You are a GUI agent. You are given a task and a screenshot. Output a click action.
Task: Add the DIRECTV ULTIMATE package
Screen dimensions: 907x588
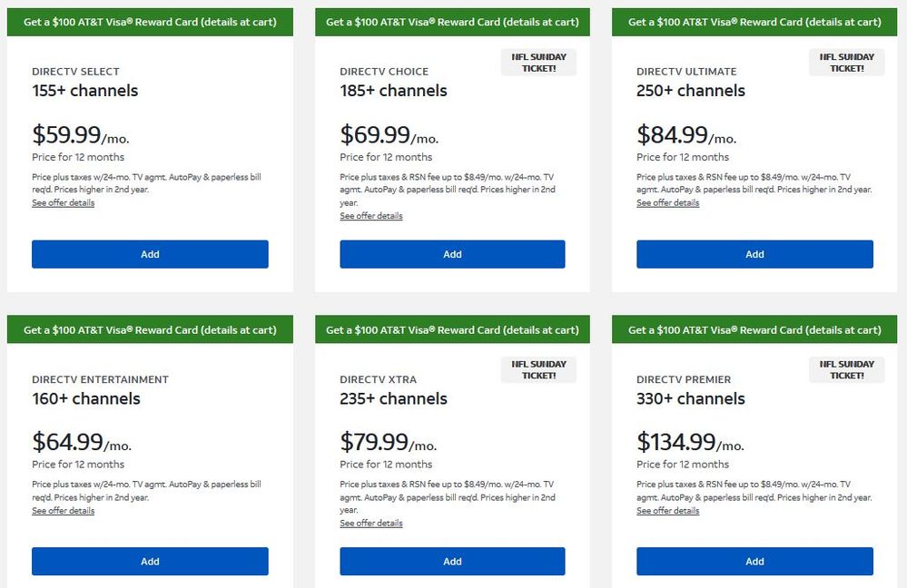pos(754,254)
